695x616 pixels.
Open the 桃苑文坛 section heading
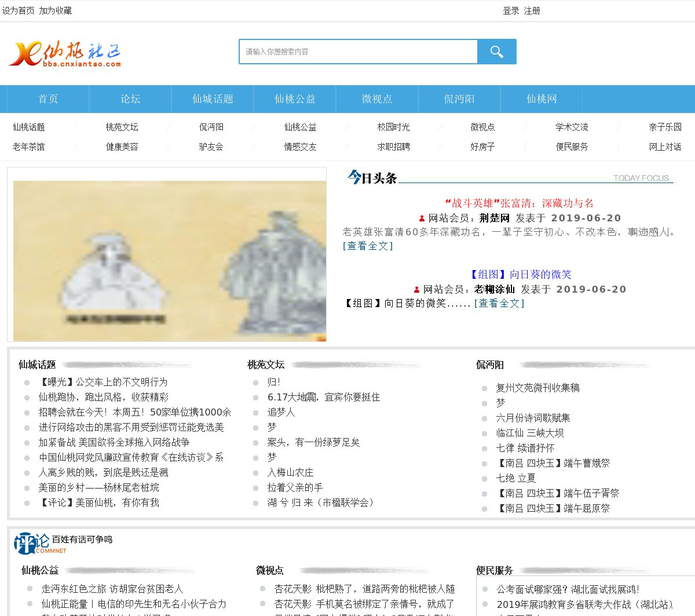(x=266, y=365)
